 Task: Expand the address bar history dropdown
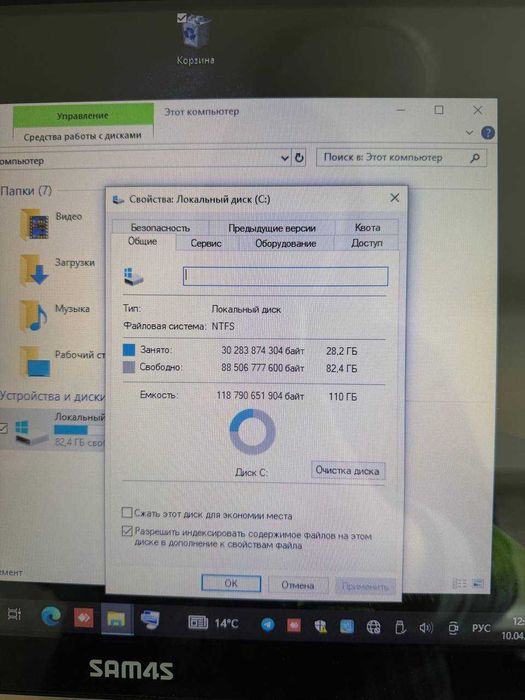click(285, 158)
